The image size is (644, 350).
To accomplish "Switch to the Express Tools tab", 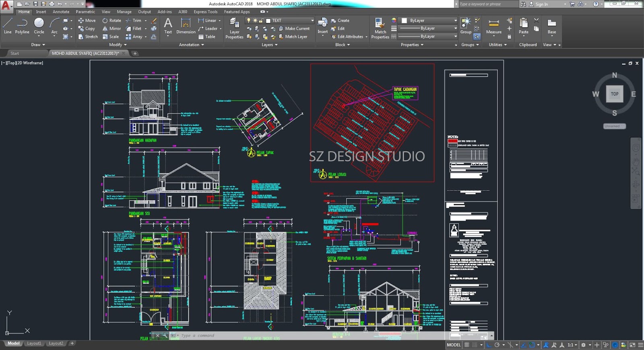I will point(205,12).
